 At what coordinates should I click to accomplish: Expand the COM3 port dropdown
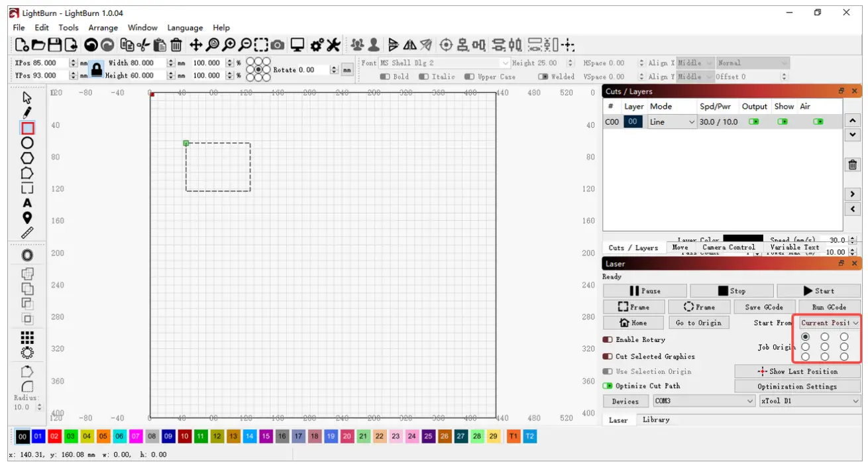click(x=704, y=401)
